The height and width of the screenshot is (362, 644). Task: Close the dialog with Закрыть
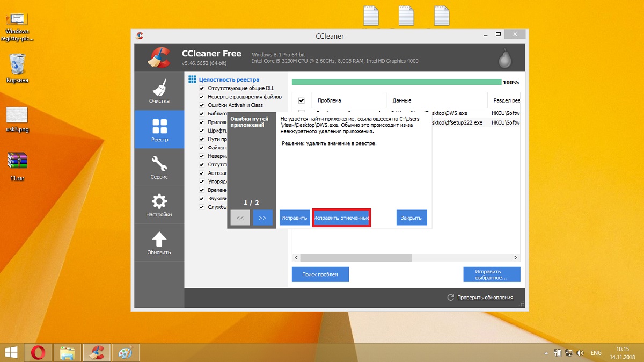[412, 218]
